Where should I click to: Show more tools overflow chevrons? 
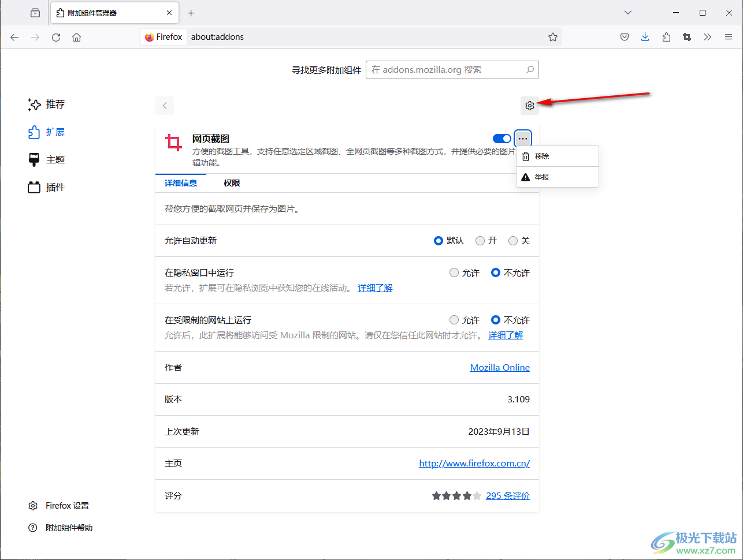tap(708, 37)
